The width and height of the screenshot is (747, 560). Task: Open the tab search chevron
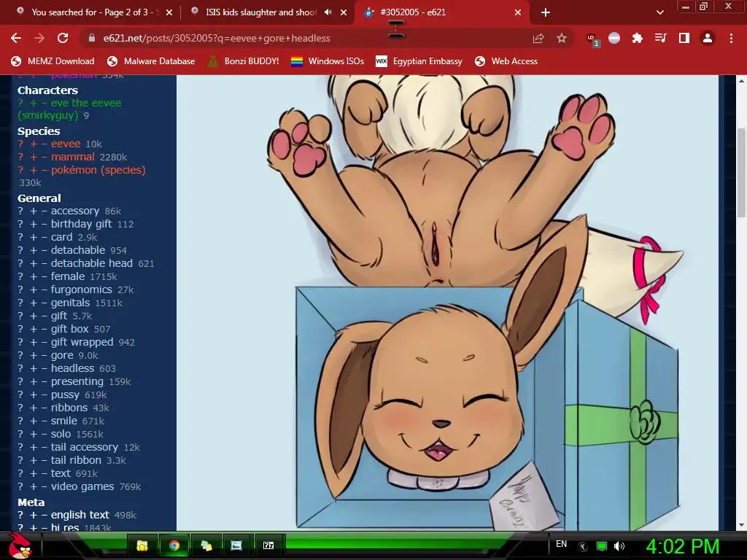click(x=659, y=12)
